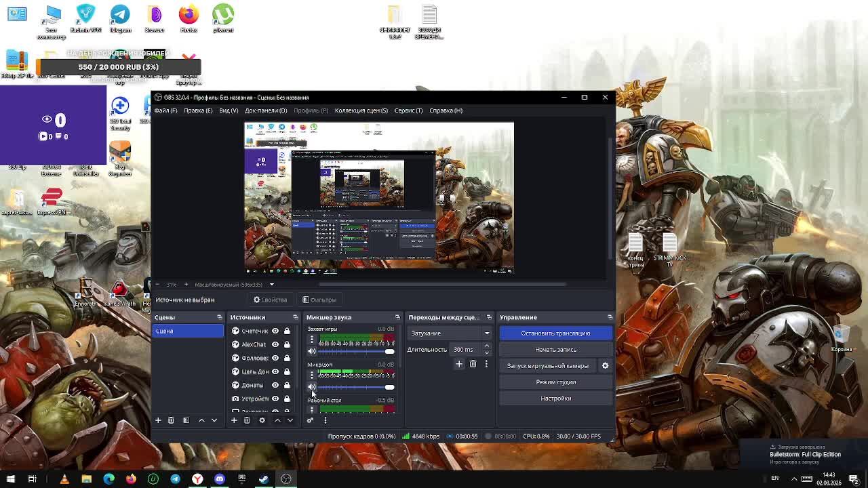Delete the selected scene using the trash icon
This screenshot has width=868, height=488.
[x=171, y=420]
